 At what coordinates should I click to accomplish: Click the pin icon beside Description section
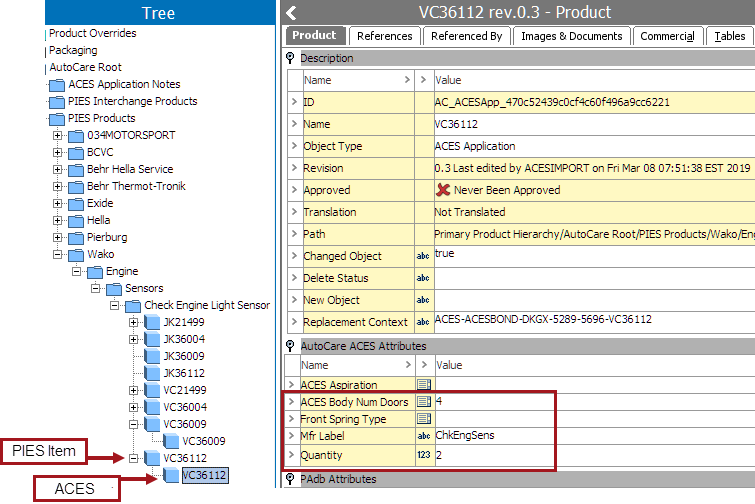pos(291,58)
